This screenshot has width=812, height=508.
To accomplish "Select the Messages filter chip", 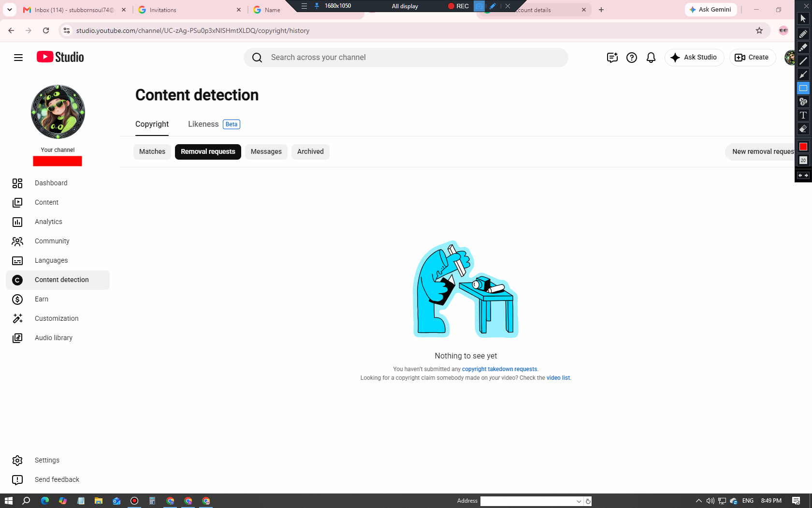I will (x=266, y=151).
